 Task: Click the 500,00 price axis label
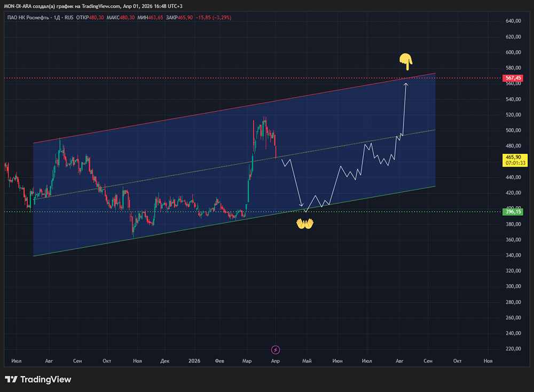pyautogui.click(x=513, y=130)
